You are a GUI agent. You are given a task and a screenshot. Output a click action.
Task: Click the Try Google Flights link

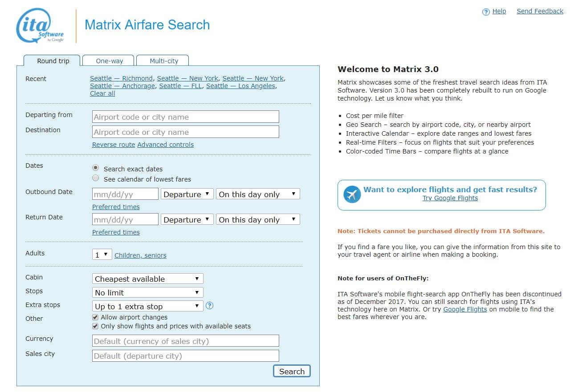pyautogui.click(x=450, y=198)
